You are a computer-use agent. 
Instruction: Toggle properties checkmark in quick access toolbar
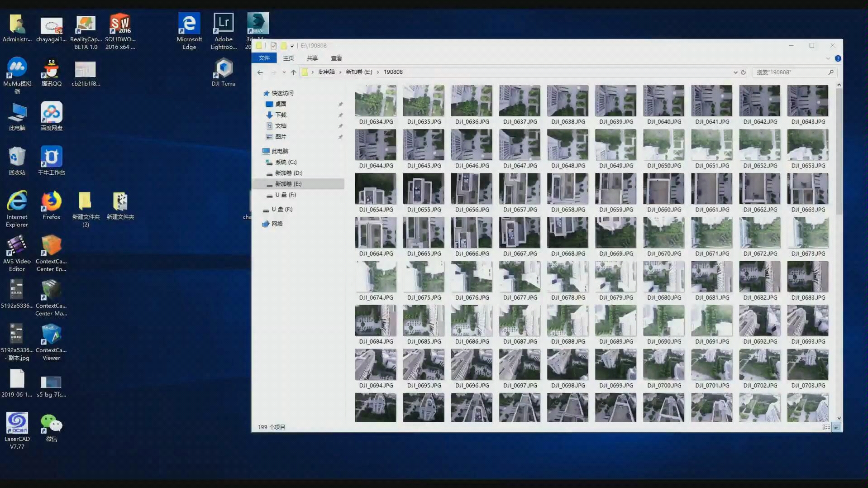tap(273, 46)
